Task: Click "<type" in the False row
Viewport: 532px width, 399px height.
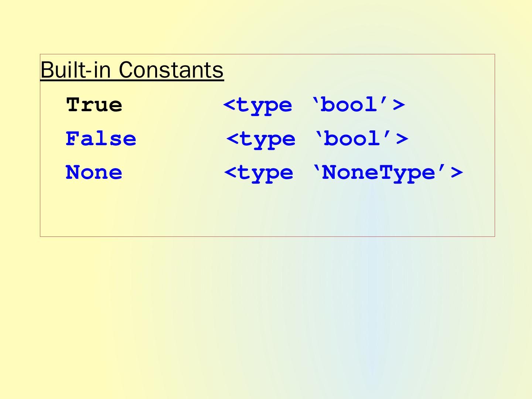Action: 261,140
